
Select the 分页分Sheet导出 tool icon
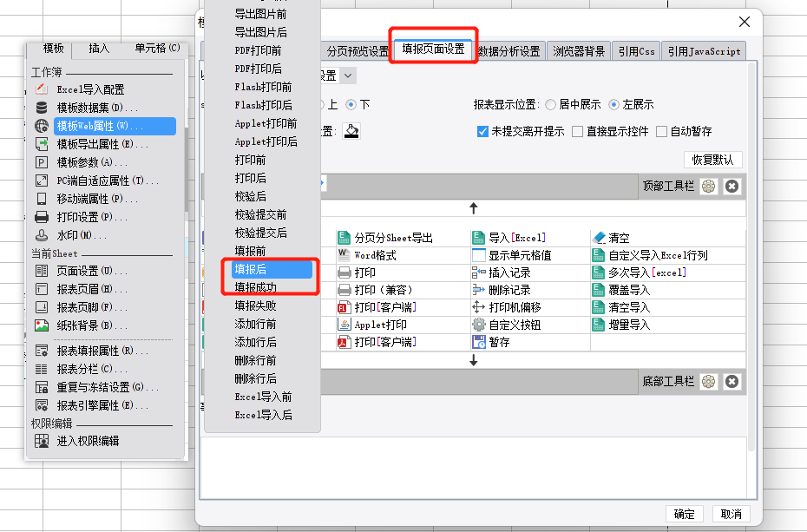click(344, 238)
